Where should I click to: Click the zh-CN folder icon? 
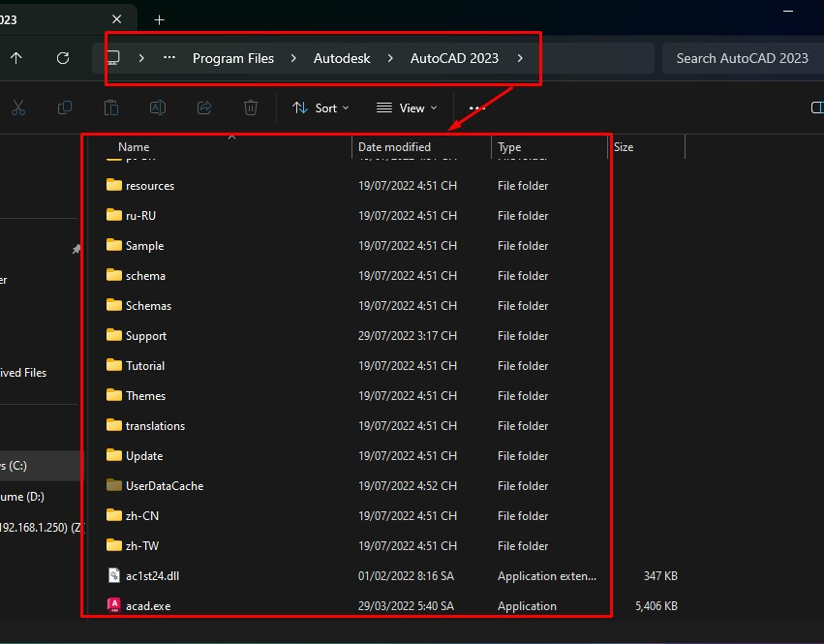point(114,514)
